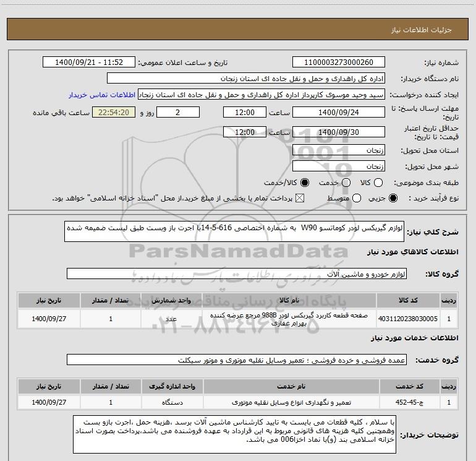
Task: Click unit cell عدد in goods table
Action: point(171,319)
